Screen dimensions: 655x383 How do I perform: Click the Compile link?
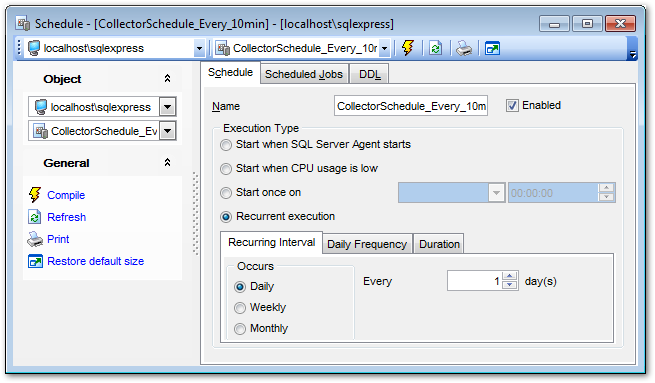click(66, 195)
